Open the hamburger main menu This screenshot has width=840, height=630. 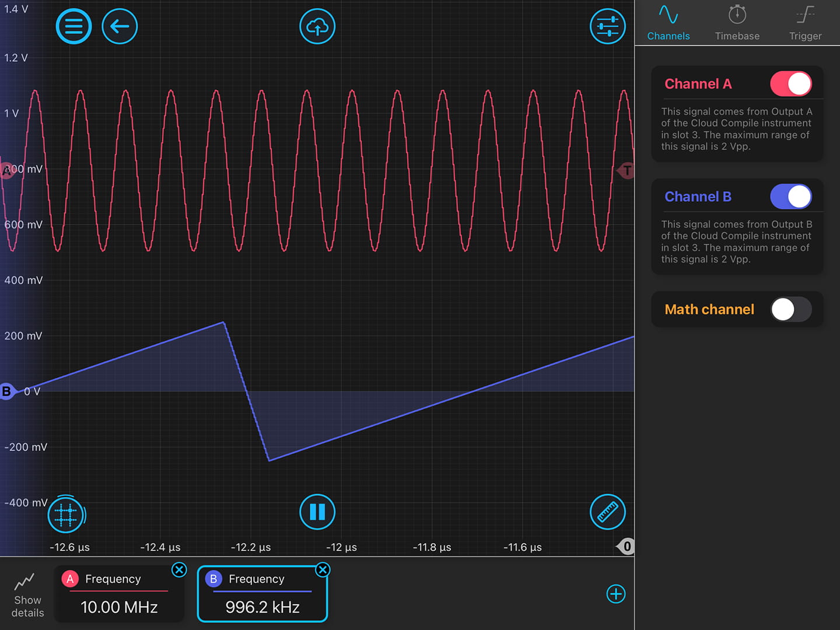point(73,26)
